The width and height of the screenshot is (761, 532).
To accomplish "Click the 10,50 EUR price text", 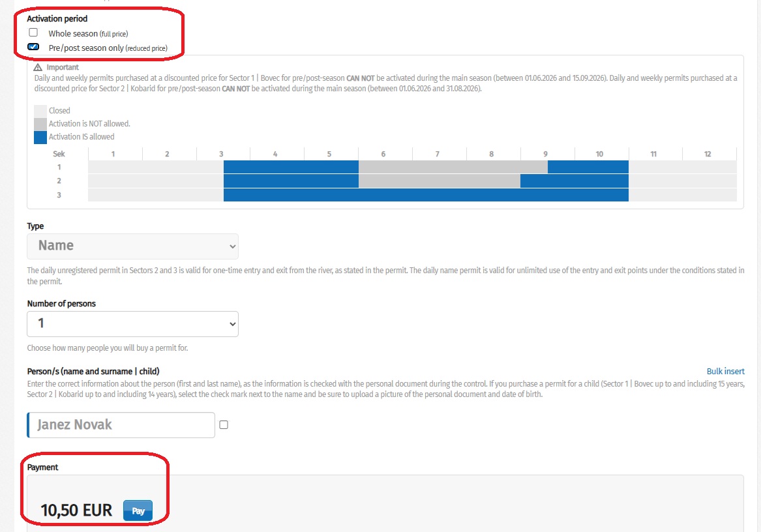I will 76,510.
